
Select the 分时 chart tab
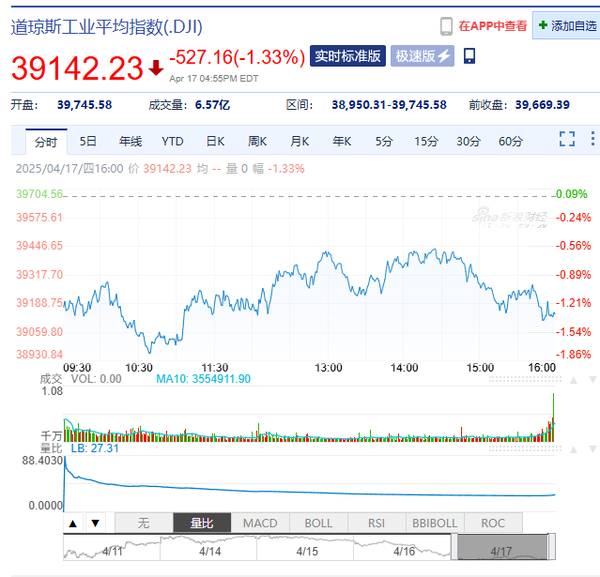46,142
